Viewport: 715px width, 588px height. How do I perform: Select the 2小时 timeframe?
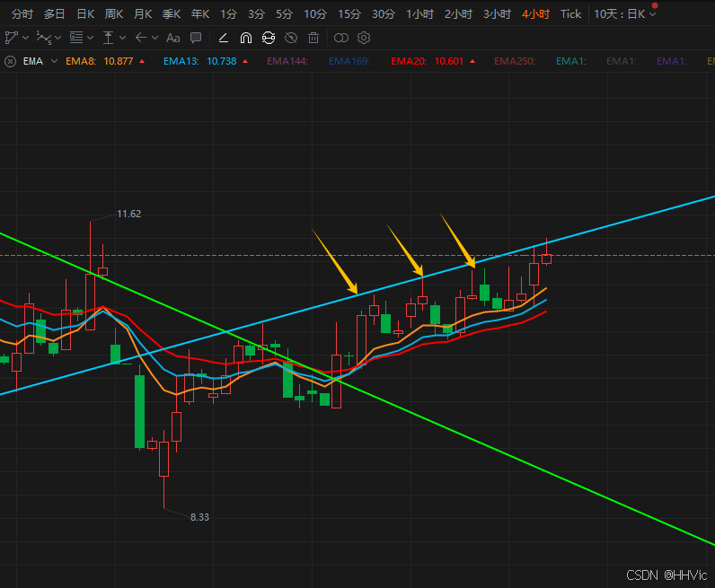pyautogui.click(x=458, y=14)
